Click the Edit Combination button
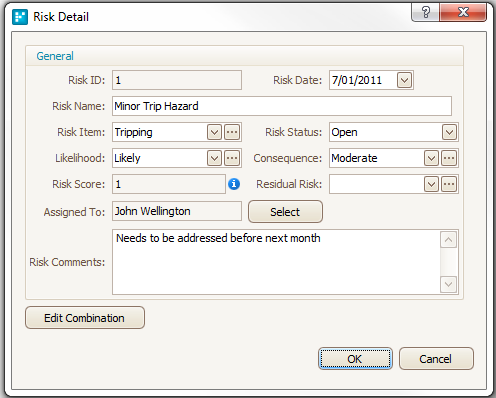The height and width of the screenshot is (398, 496). pyautogui.click(x=85, y=318)
